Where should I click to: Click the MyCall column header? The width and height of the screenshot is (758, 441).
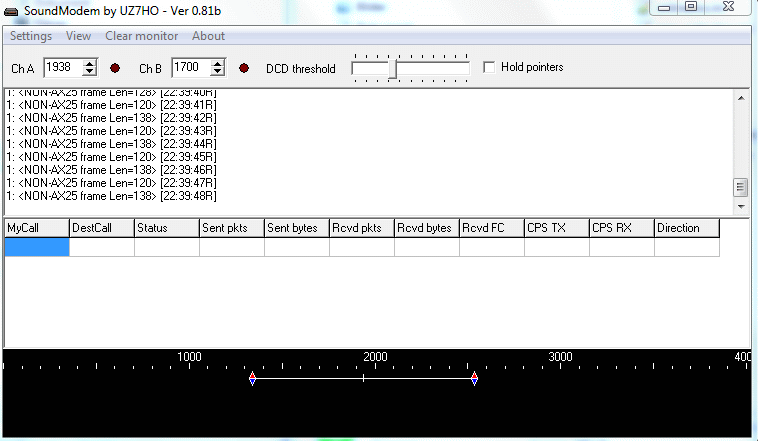click(37, 228)
